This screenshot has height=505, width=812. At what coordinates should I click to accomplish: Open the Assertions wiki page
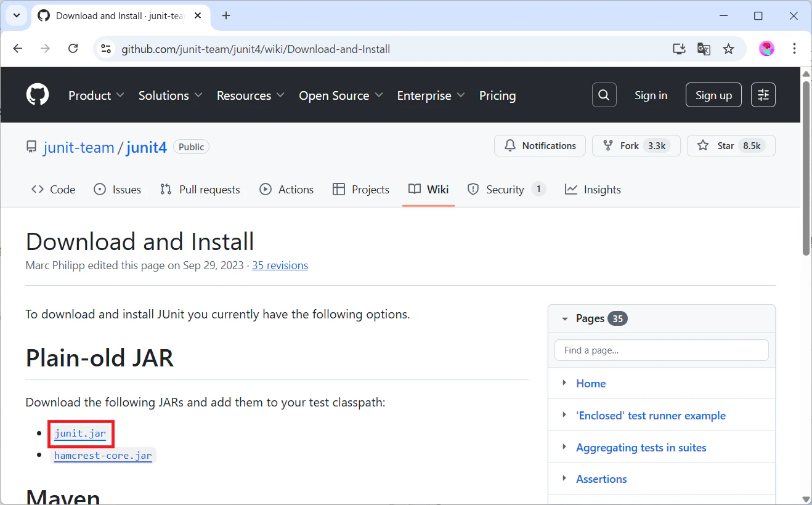coord(601,479)
